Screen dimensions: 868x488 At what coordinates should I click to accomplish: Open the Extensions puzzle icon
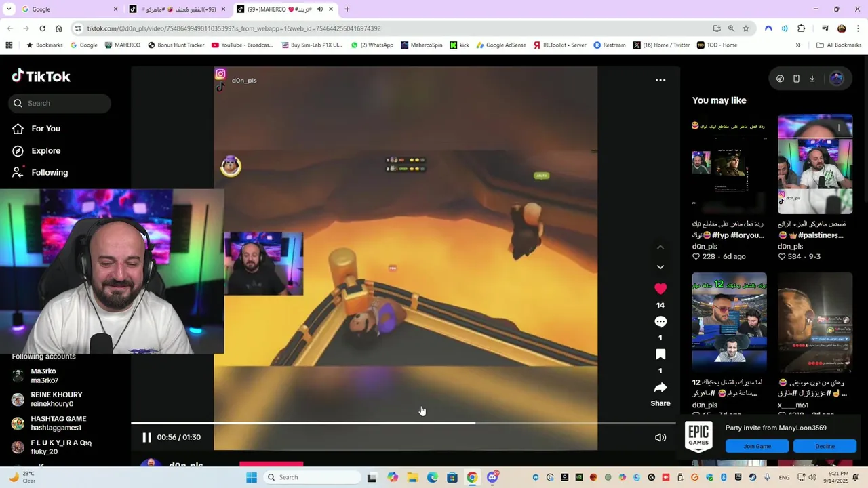802,28
